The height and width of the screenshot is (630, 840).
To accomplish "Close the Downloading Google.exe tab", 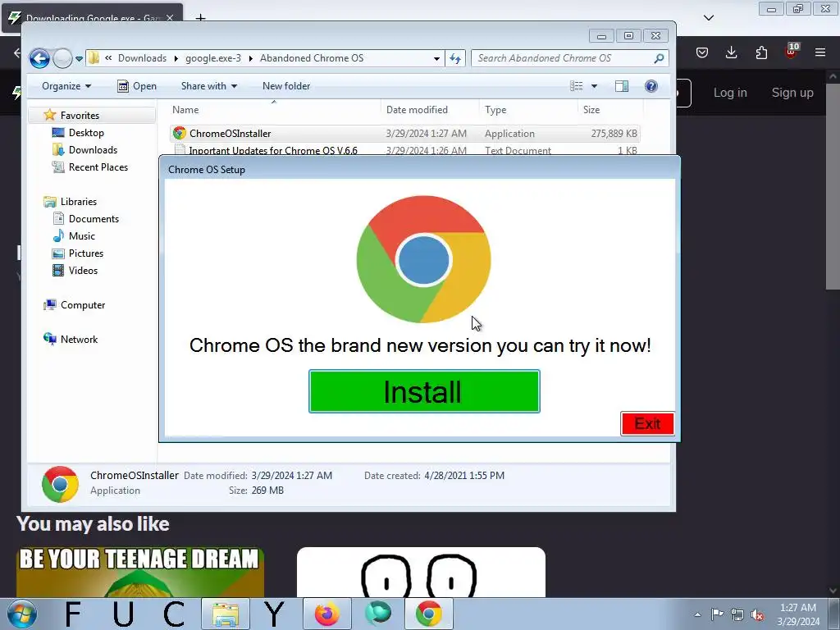I will coord(170,18).
